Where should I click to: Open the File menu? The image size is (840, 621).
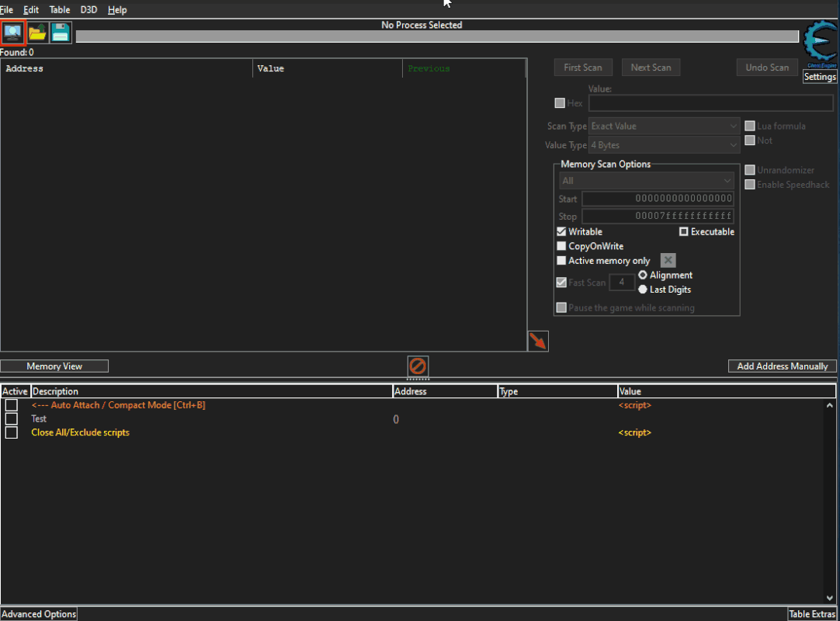pos(6,9)
